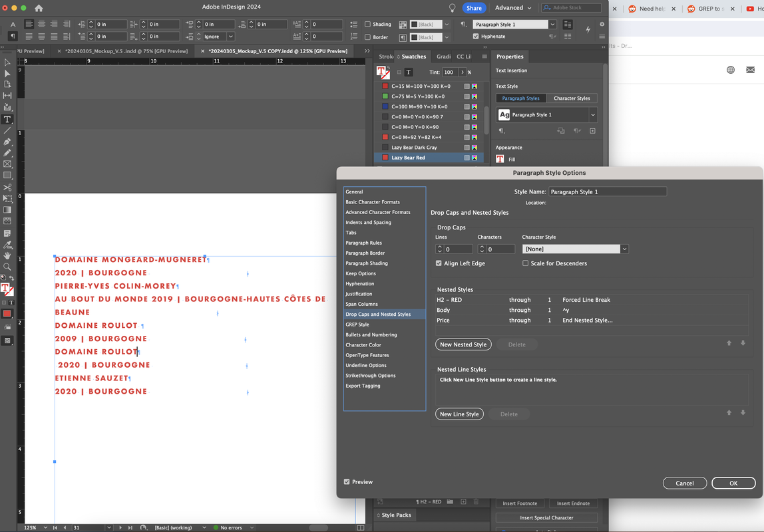This screenshot has width=764, height=532.
Task: Enable the Shading checkbox
Action: 367,25
